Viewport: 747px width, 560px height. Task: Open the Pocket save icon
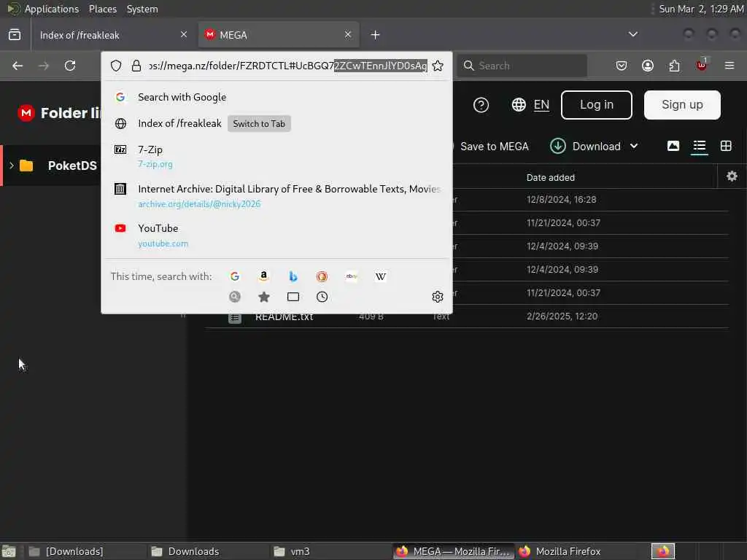[622, 66]
